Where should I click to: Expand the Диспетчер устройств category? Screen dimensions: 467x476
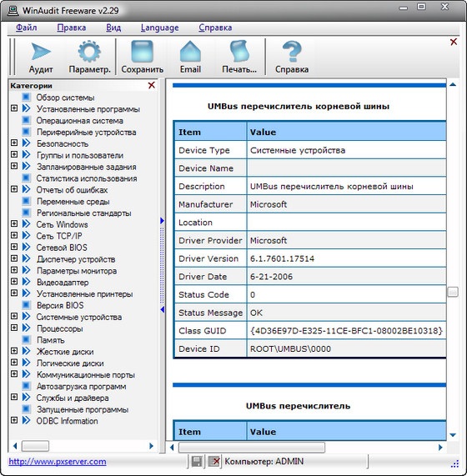[x=14, y=258]
